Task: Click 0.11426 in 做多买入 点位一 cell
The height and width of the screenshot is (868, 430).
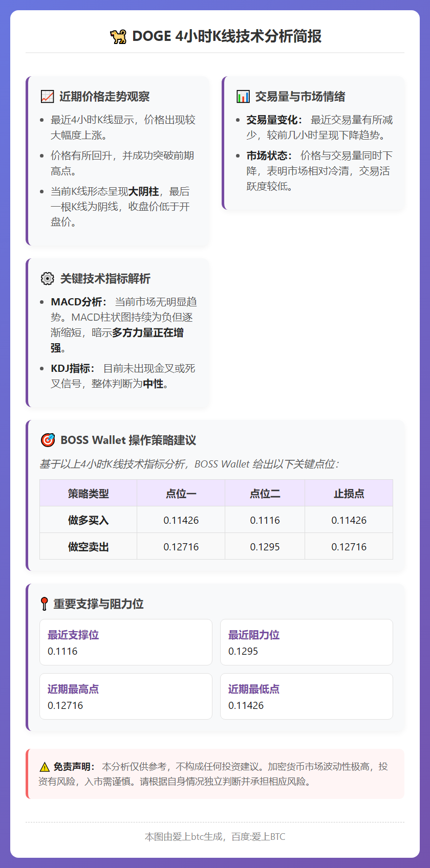Action: 181,520
